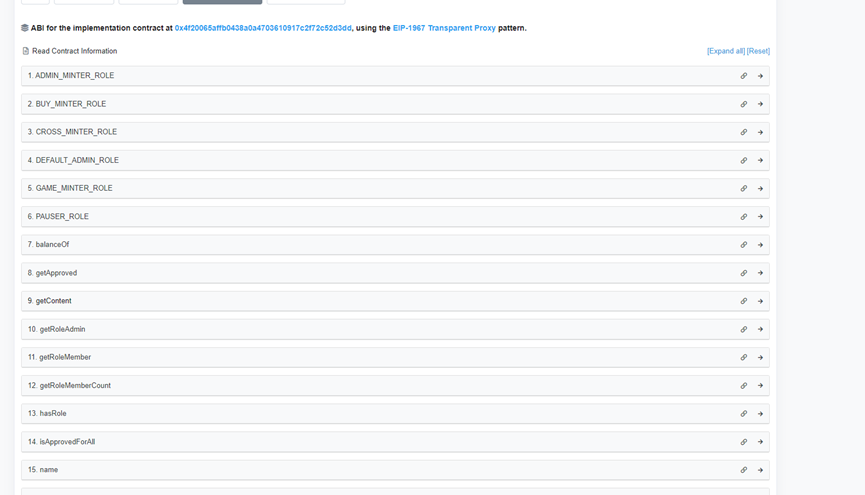865x495 pixels.
Task: Click the link icon on BUY_MINTER_ROLE row
Action: click(743, 104)
